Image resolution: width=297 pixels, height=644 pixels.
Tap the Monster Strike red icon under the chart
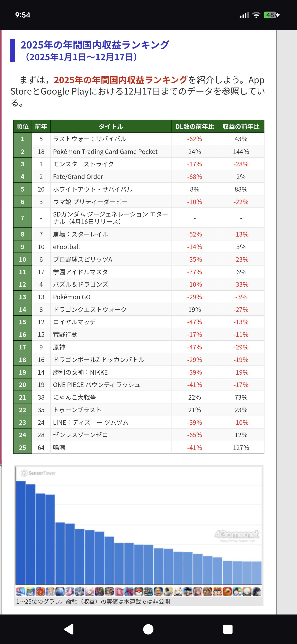(x=40, y=591)
